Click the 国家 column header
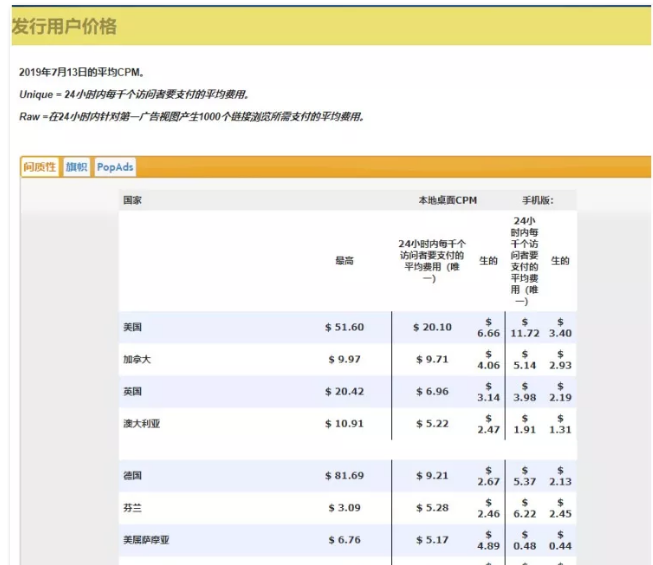The image size is (653, 565). [x=132, y=200]
